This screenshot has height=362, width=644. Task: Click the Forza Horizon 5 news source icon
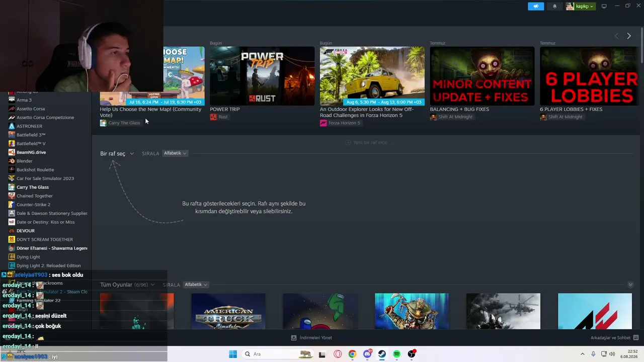pos(324,123)
